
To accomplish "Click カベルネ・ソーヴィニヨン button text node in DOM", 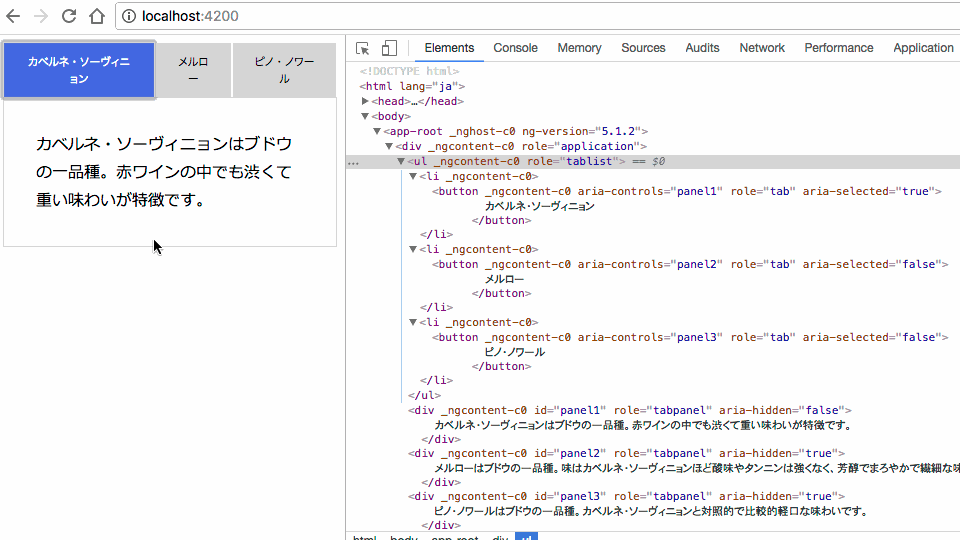I will point(540,206).
